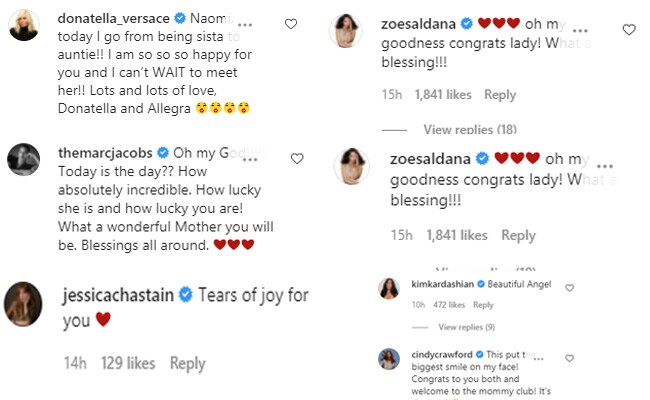Click themarcjacobs' avatar photo

pyautogui.click(x=24, y=161)
